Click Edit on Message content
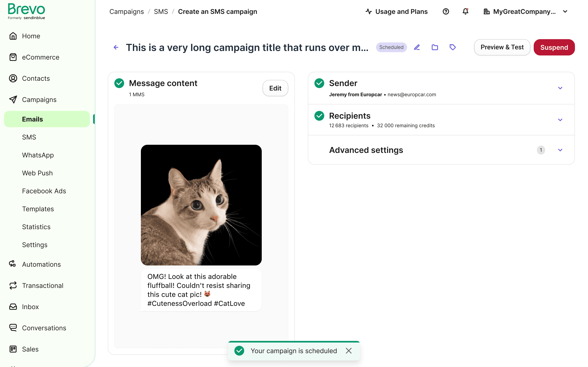This screenshot has width=588, height=367. (x=275, y=88)
